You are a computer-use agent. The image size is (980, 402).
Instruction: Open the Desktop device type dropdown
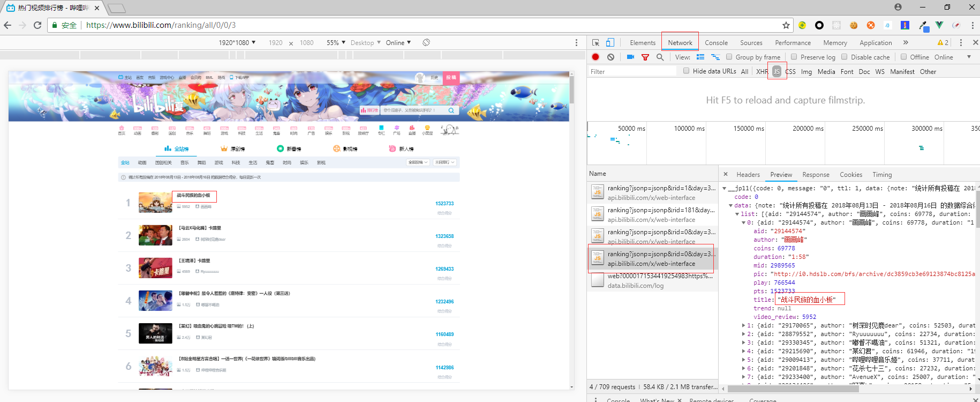click(x=366, y=42)
